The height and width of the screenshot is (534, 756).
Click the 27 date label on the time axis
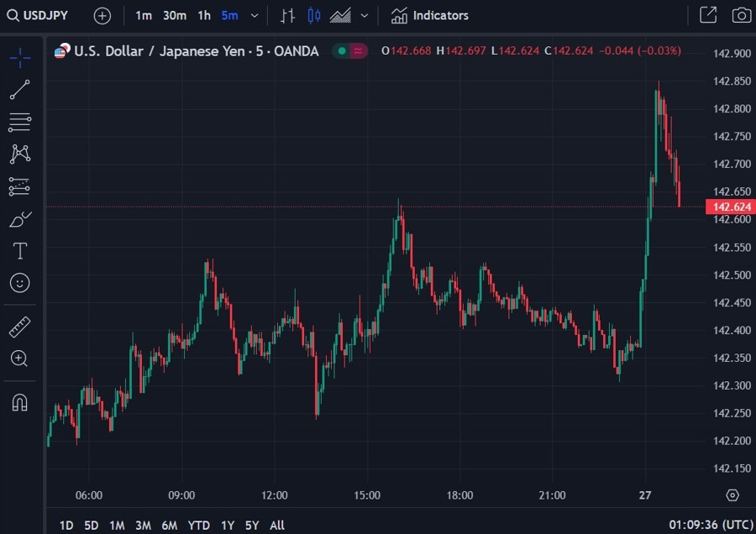point(645,495)
